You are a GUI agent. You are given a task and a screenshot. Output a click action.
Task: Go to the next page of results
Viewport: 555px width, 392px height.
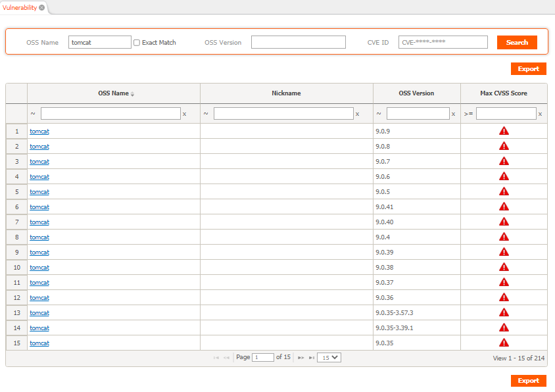pyautogui.click(x=301, y=358)
